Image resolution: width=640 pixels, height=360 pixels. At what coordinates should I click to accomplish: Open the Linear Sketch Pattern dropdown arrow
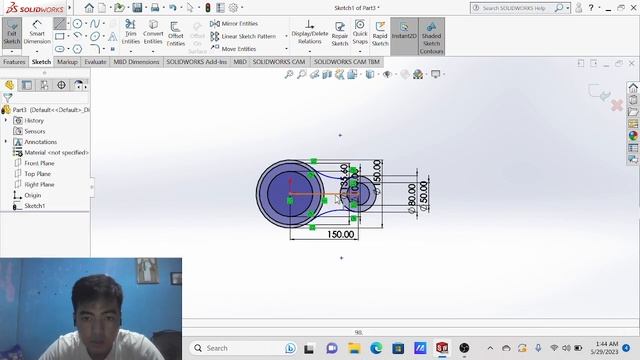click(286, 36)
